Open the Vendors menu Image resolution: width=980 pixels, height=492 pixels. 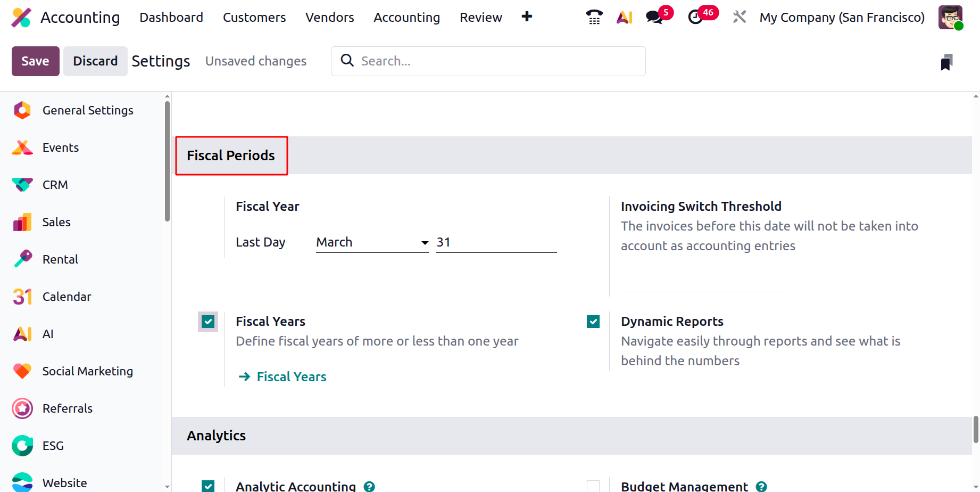point(329,18)
